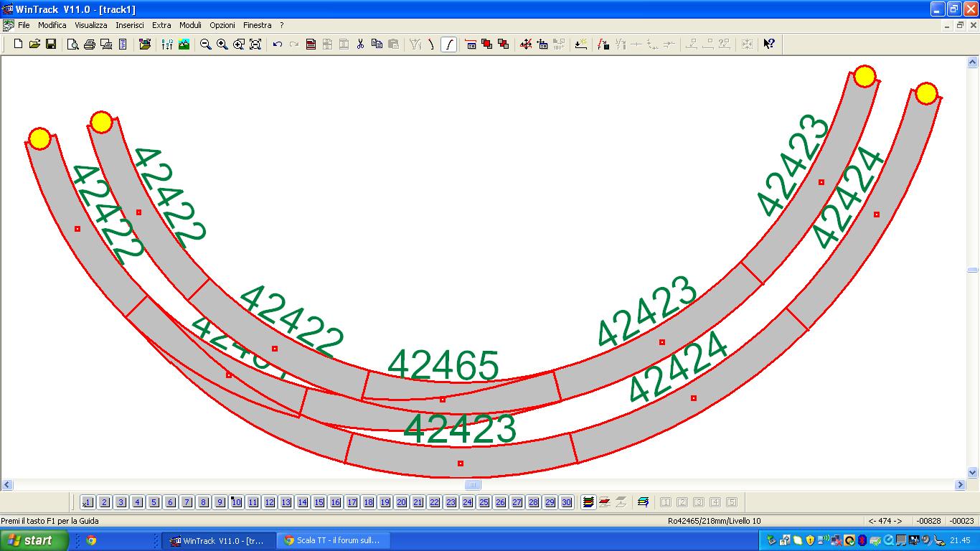Open an existing file with folder icon
This screenshot has width=980, height=551.
point(34,44)
